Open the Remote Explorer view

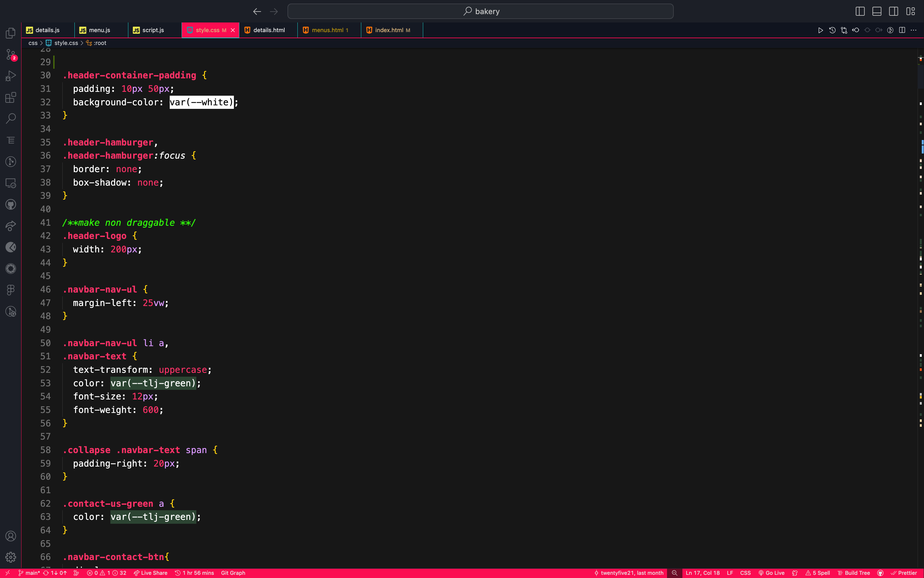pos(11,183)
